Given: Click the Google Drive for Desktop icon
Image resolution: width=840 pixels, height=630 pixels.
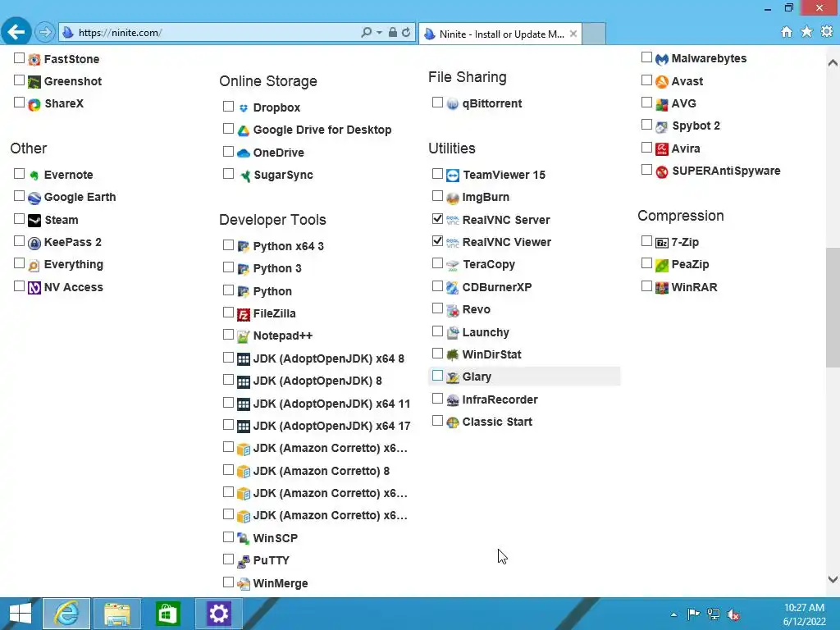Looking at the screenshot, I should click(243, 130).
